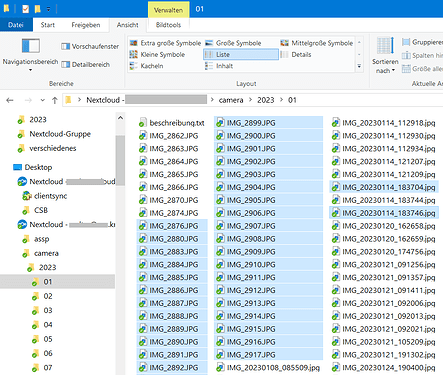Screen dimensions: 443x375
Task: Select file IMG_20230114_112918.jpg
Action: point(383,123)
